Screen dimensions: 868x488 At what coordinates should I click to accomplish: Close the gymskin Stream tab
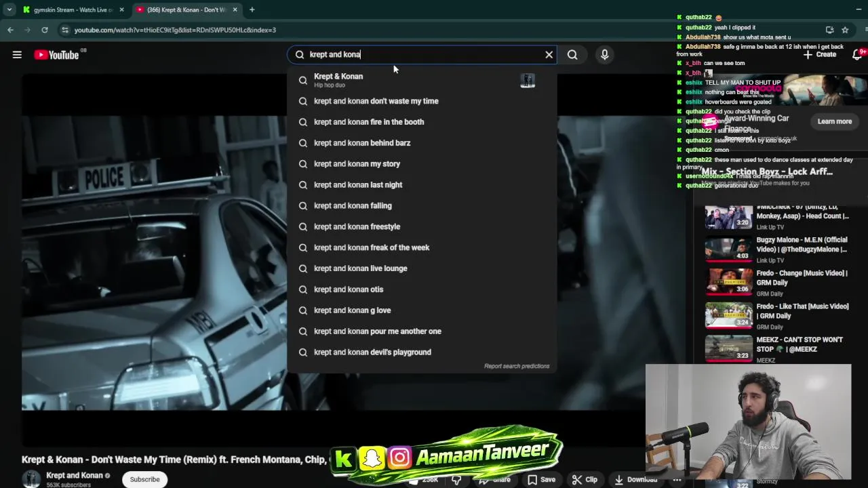tap(123, 9)
